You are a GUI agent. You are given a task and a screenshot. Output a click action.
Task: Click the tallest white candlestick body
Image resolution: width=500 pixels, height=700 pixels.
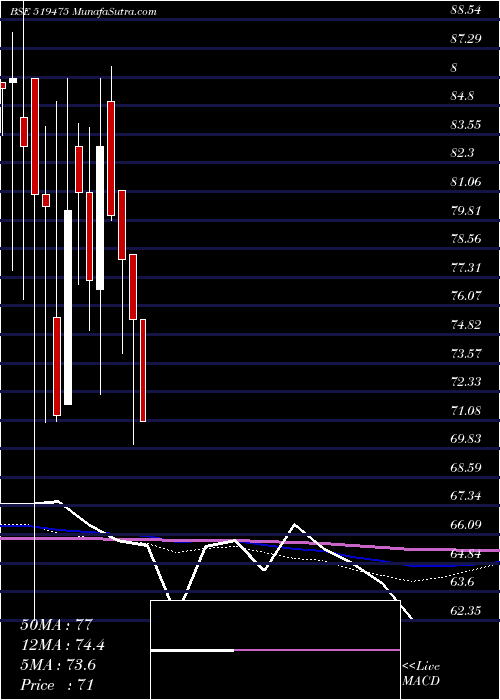click(x=67, y=307)
